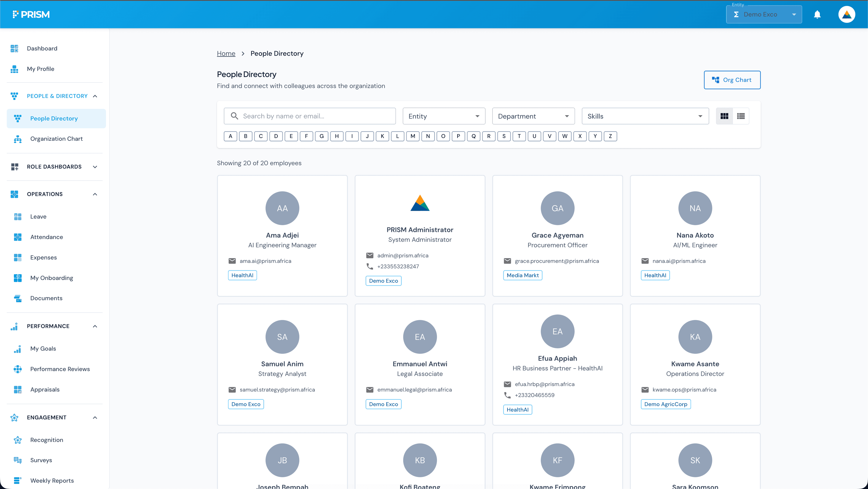Click the HealthAI tag on Ama Adjei's card
Image resolution: width=868 pixels, height=489 pixels.
242,275
